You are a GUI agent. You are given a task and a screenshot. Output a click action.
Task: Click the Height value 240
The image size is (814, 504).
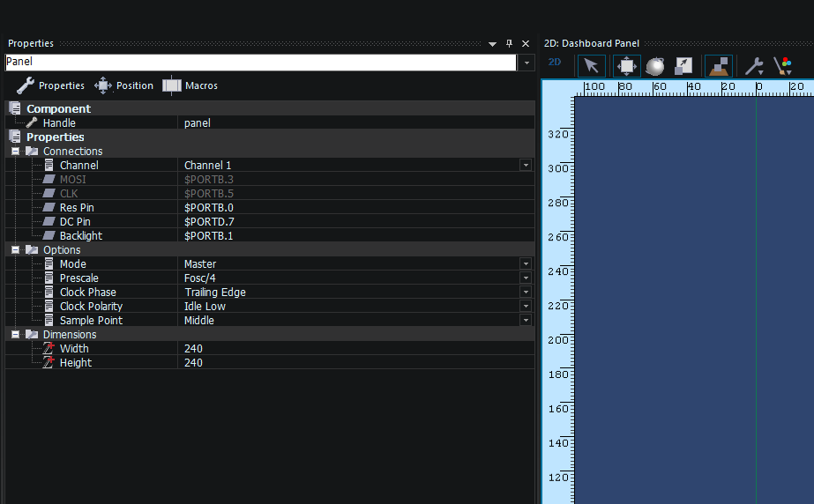tap(193, 363)
